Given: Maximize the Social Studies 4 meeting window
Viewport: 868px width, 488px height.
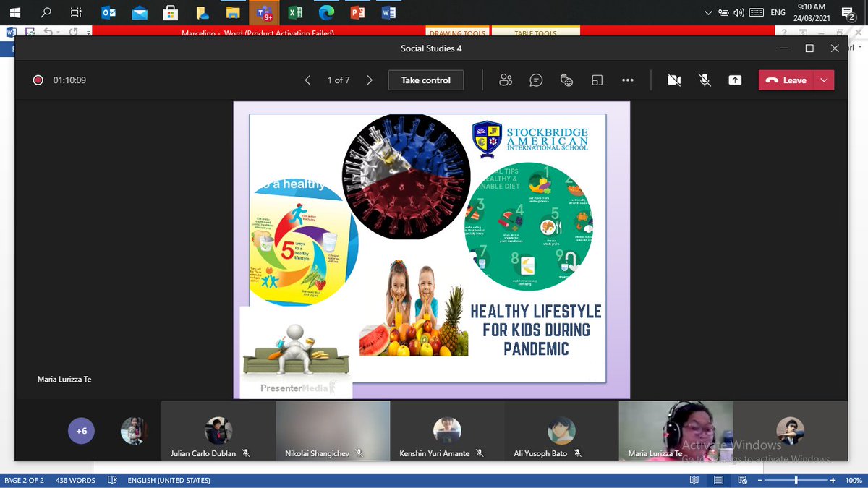Looking at the screenshot, I should pyautogui.click(x=809, y=48).
